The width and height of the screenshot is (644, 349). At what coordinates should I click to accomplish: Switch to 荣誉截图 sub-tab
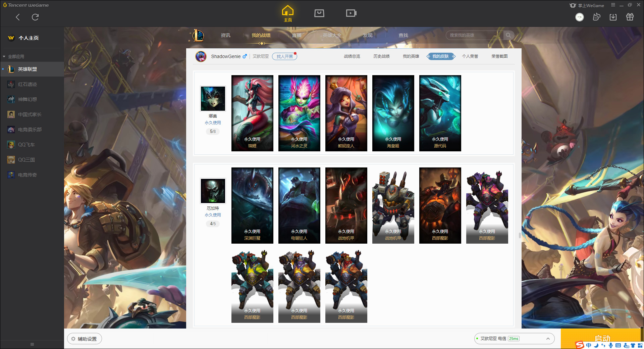499,56
